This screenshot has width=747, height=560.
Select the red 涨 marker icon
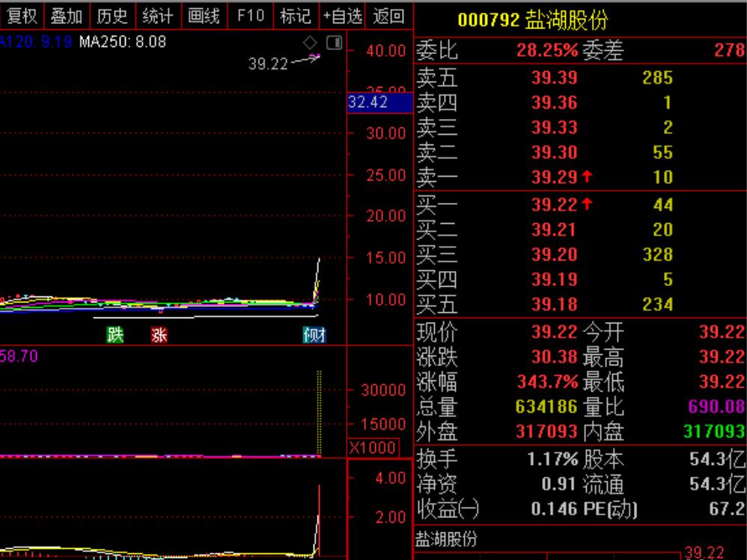tap(159, 335)
